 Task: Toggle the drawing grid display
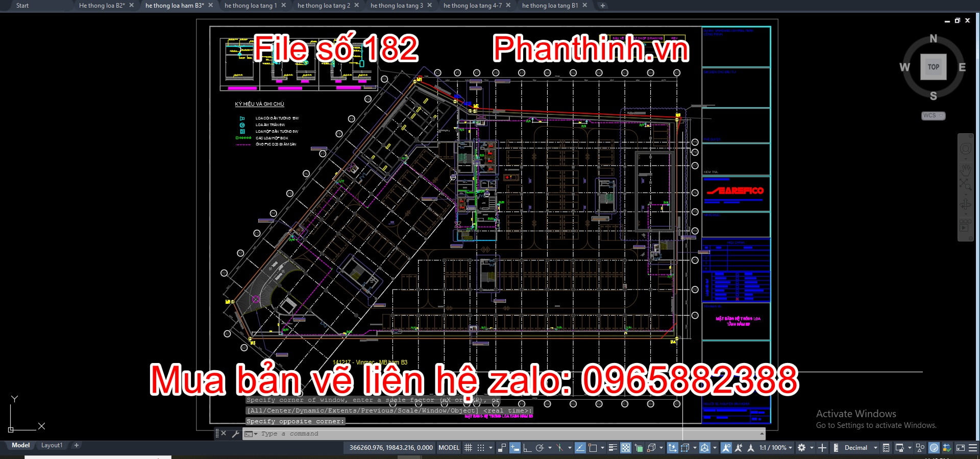[x=468, y=448]
